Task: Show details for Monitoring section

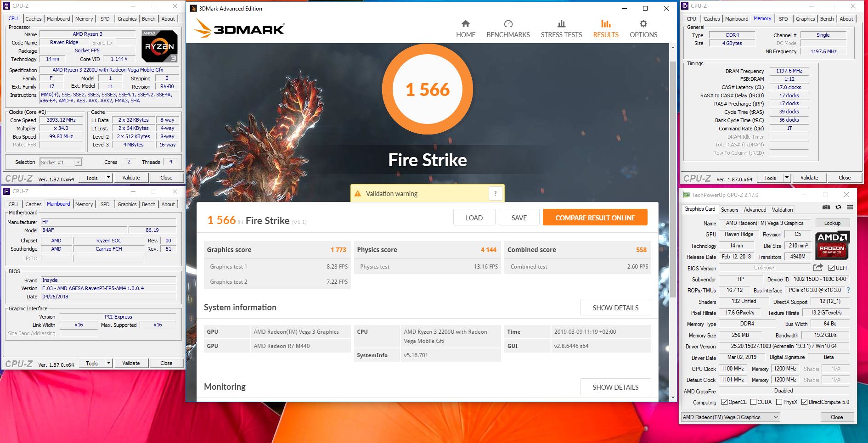Action: click(x=615, y=387)
